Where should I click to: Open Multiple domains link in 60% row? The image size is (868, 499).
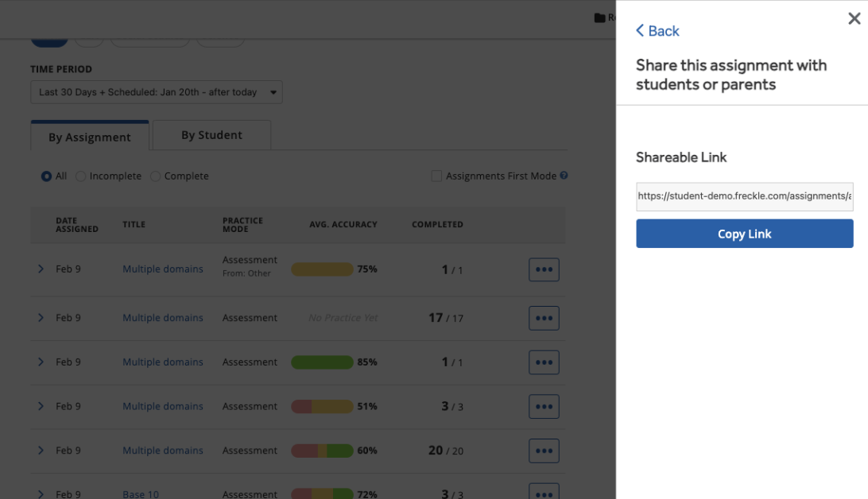pyautogui.click(x=163, y=451)
